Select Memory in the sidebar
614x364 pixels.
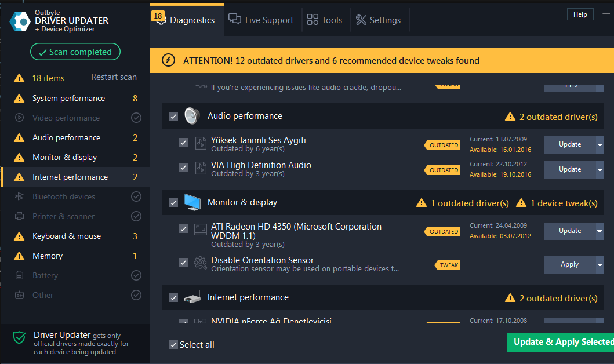(x=75, y=256)
